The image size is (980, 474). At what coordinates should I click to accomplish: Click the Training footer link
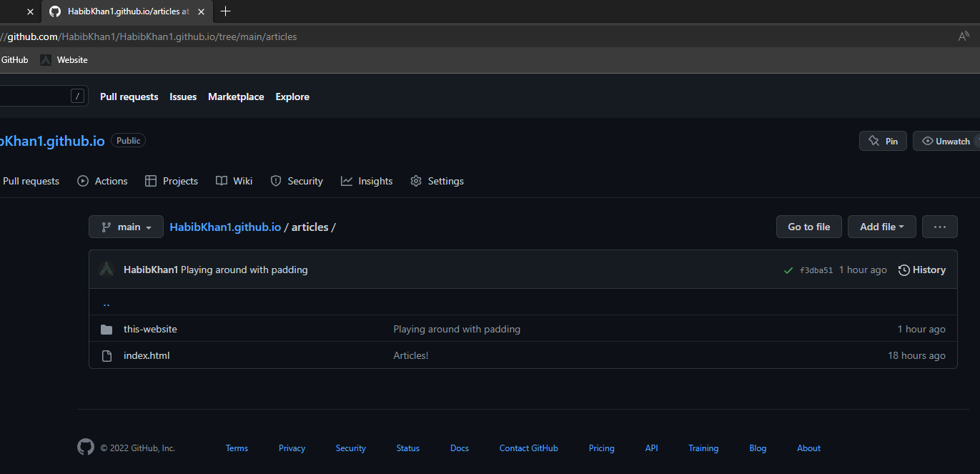[703, 448]
